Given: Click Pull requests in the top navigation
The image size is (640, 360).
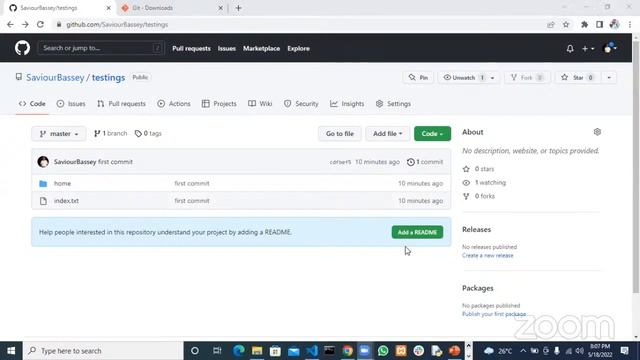Looking at the screenshot, I should click(x=191, y=49).
